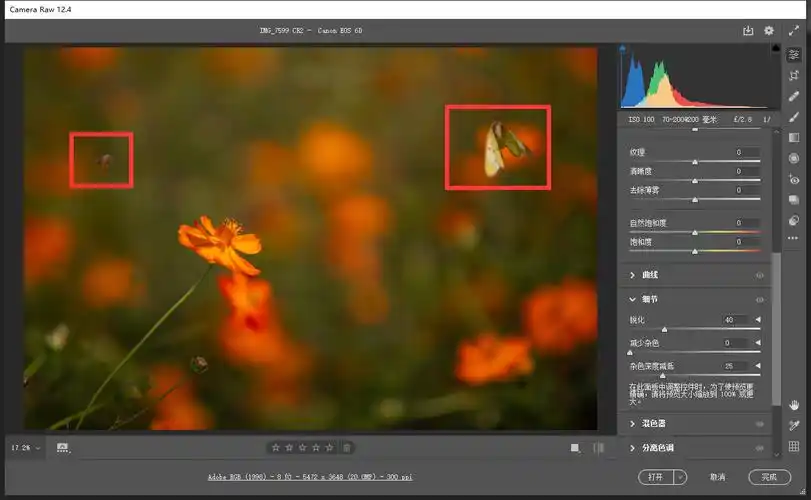Open the zoom level dropdown
Viewport: 811px width, 500px height.
(x=26, y=447)
